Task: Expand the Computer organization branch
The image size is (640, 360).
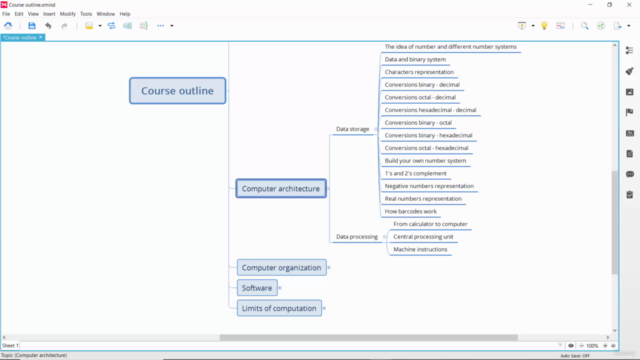Action: pyautogui.click(x=329, y=268)
